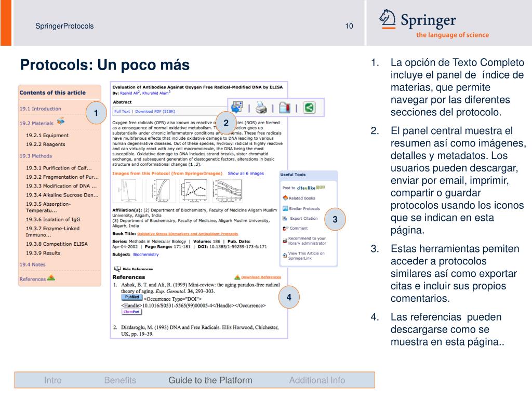Image resolution: width=532 pixels, height=399 pixels.
Task: Open 19.2.1 Equipment subsection
Action: (x=47, y=136)
